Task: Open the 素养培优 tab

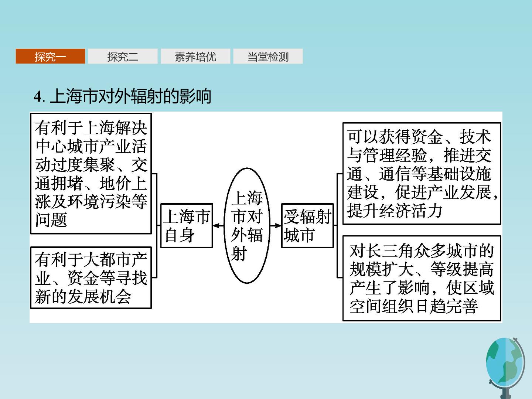Action: (195, 56)
